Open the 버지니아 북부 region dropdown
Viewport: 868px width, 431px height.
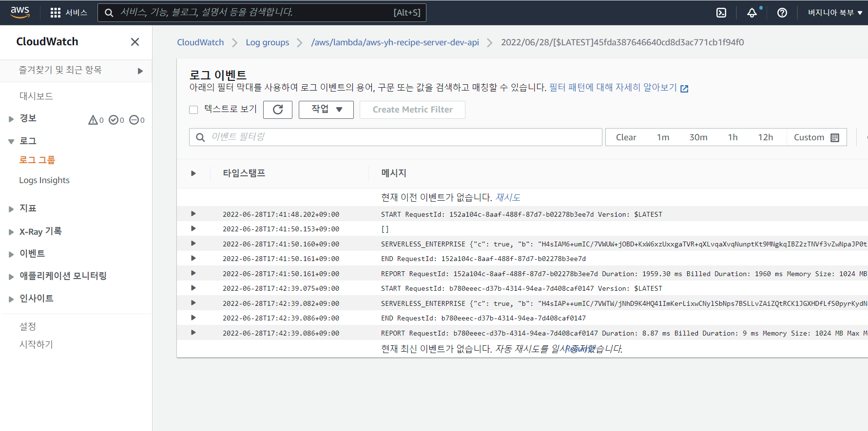click(x=835, y=13)
